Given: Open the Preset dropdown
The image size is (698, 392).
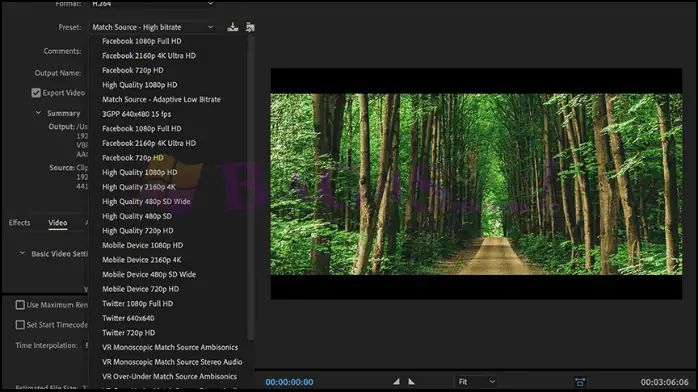Looking at the screenshot, I should pyautogui.click(x=152, y=27).
